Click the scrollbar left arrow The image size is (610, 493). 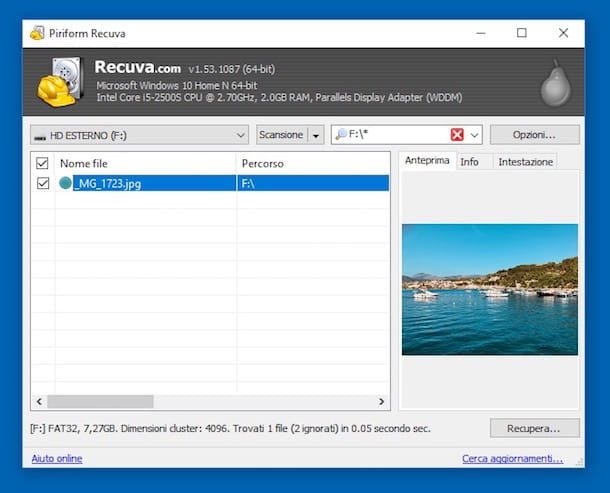click(x=39, y=401)
